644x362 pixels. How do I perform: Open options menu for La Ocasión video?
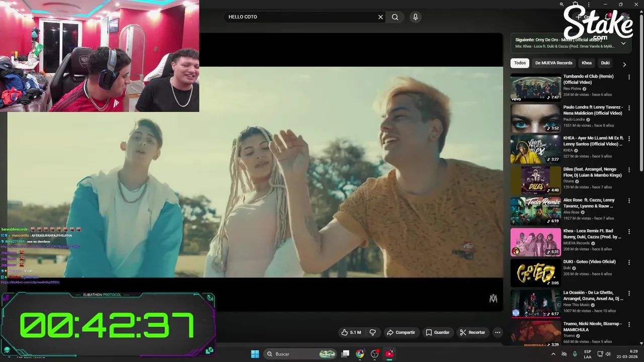click(629, 293)
